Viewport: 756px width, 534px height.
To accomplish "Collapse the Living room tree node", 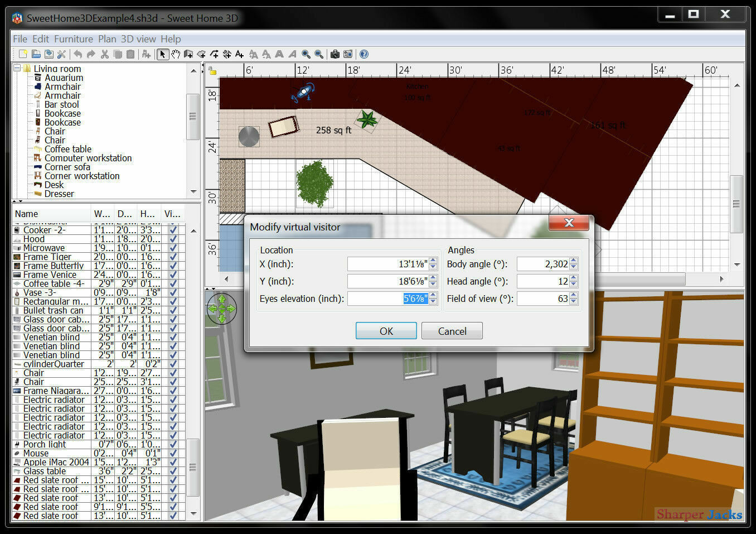I will pos(17,68).
